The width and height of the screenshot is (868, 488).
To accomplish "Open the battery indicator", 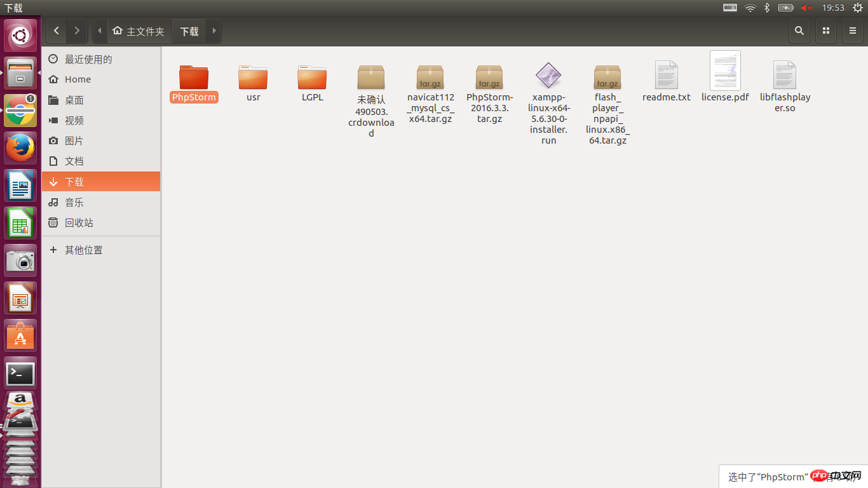I will (786, 8).
